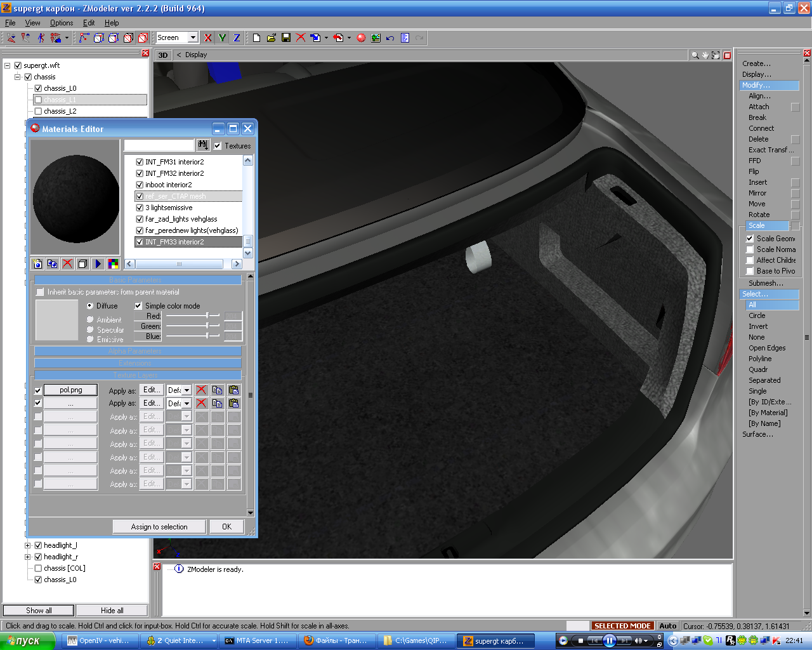The height and width of the screenshot is (650, 812).
Task: Select the Ambient radio button
Action: pyautogui.click(x=90, y=320)
